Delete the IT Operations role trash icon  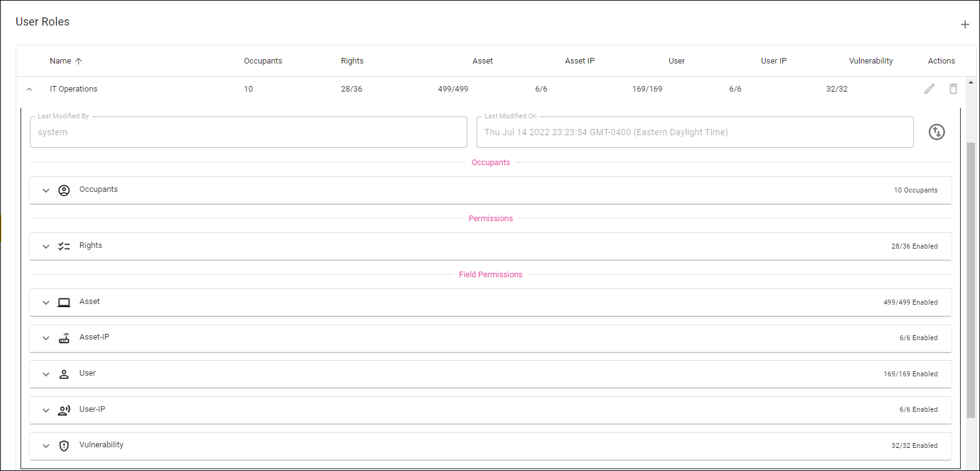953,89
